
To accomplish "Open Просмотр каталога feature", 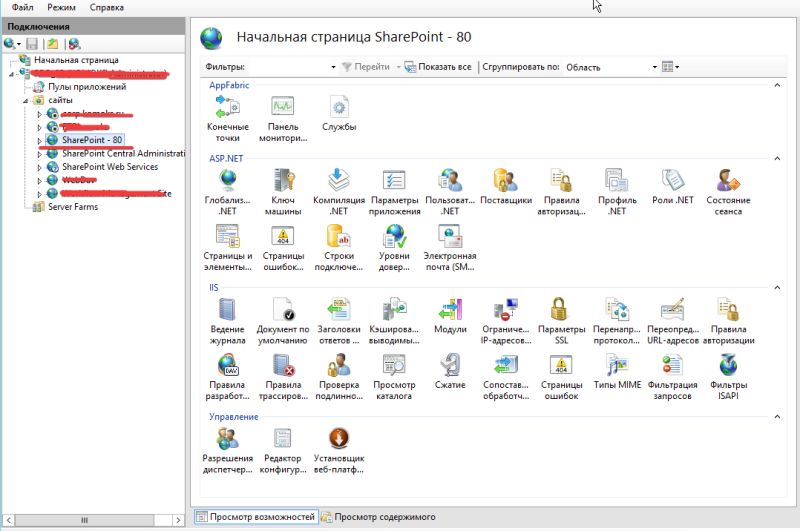I will coord(394,377).
